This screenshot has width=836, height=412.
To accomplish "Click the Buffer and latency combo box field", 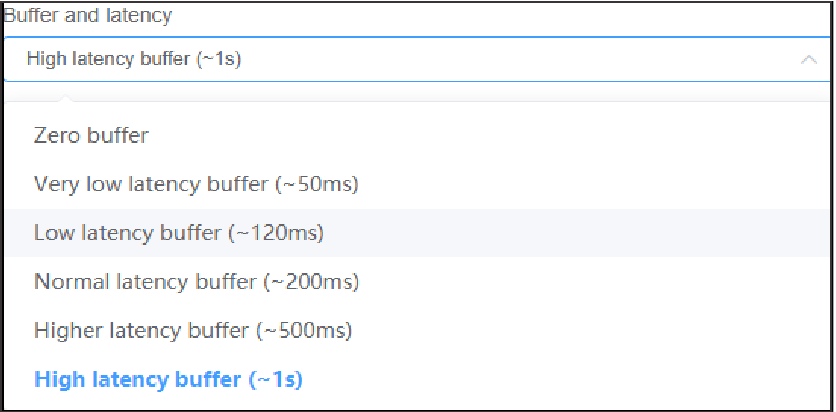I will (x=400, y=60).
